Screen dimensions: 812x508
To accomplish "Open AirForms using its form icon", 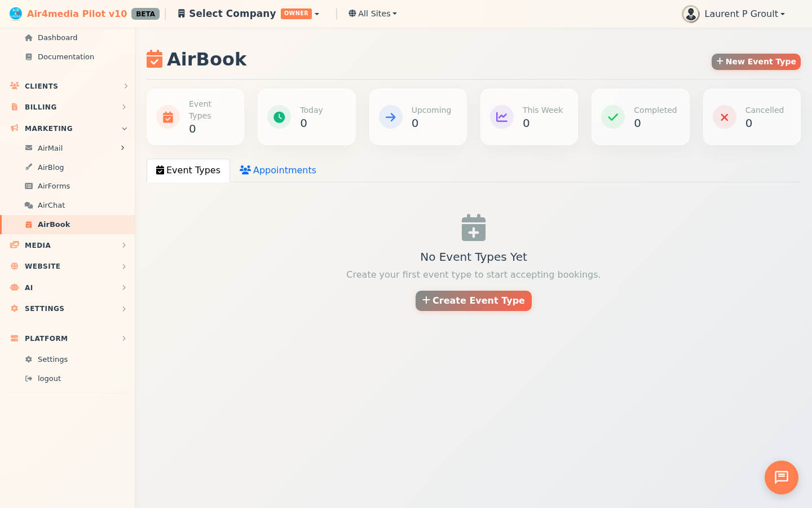I will 29,186.
